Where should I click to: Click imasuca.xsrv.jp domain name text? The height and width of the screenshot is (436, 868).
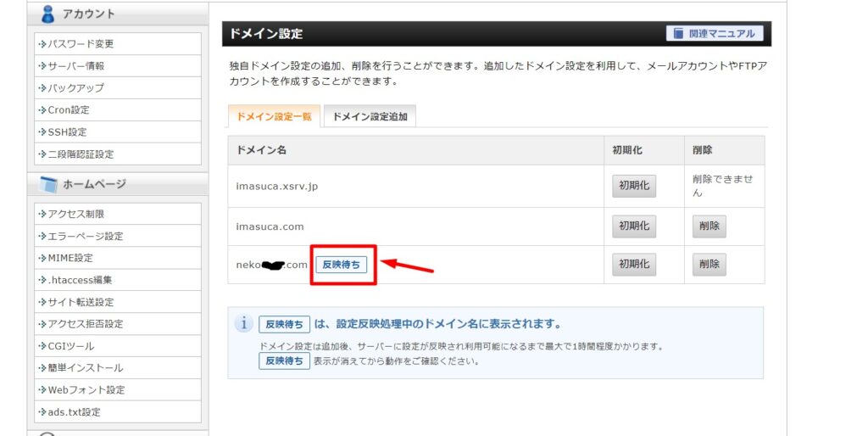[x=277, y=186]
